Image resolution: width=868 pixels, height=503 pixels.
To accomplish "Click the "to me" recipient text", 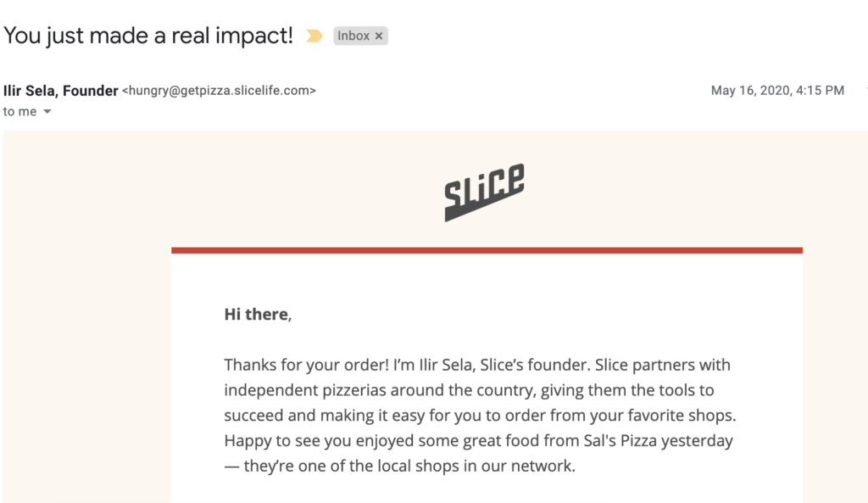I will click(x=20, y=112).
